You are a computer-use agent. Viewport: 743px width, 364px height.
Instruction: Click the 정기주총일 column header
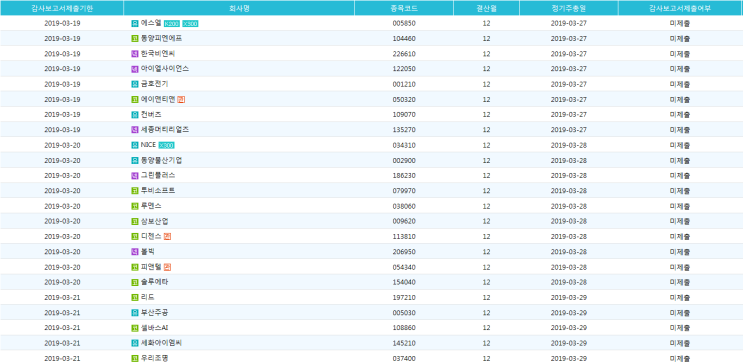coord(569,8)
